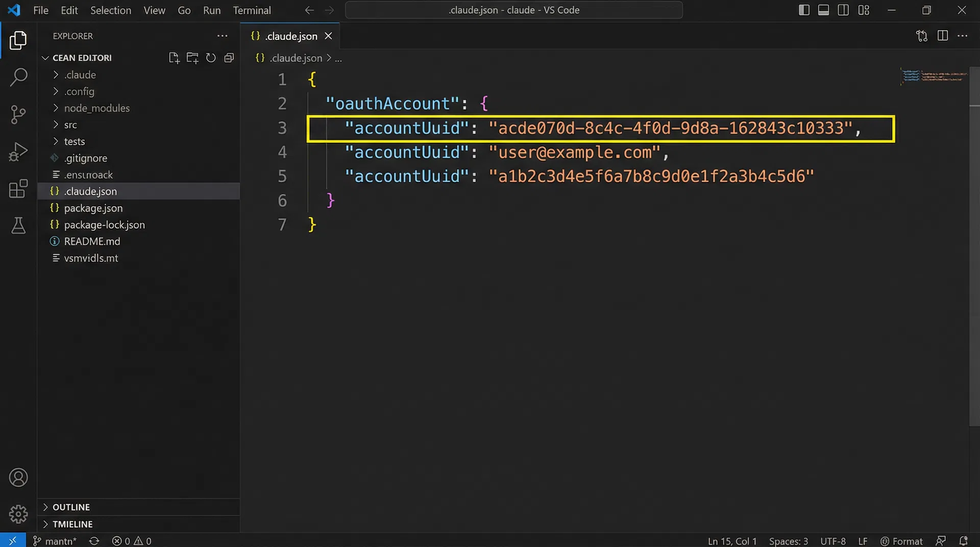Open the Search view in activity bar

point(18,78)
